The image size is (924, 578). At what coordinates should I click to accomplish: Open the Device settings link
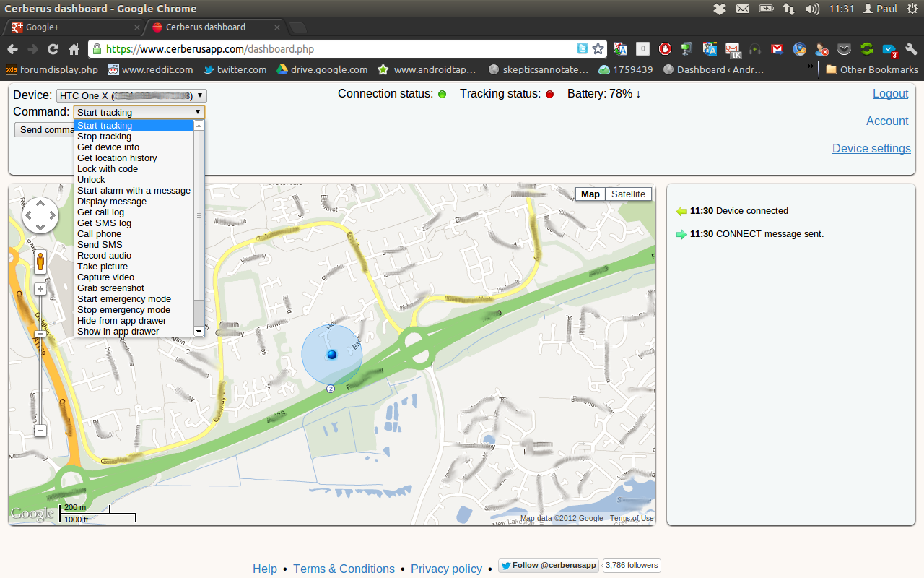(x=871, y=148)
